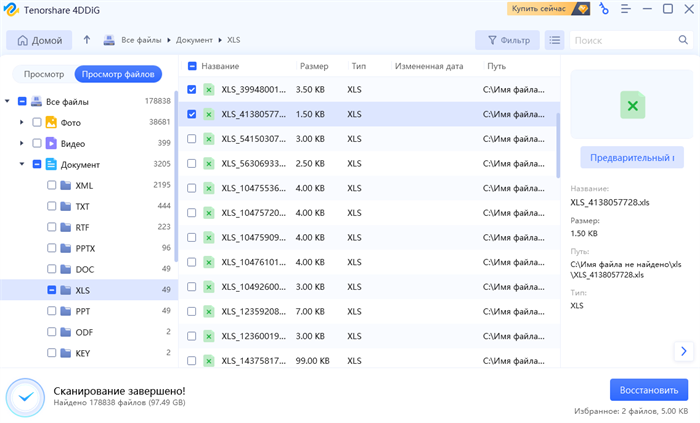700x423 pixels.
Task: Click the Домой home button
Action: pos(39,40)
